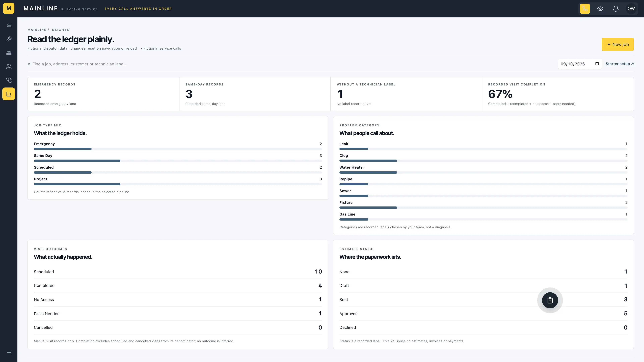Click the Recorded Visit Completion 67% card
Viewport: 644px width, 362px height.
pyautogui.click(x=558, y=94)
